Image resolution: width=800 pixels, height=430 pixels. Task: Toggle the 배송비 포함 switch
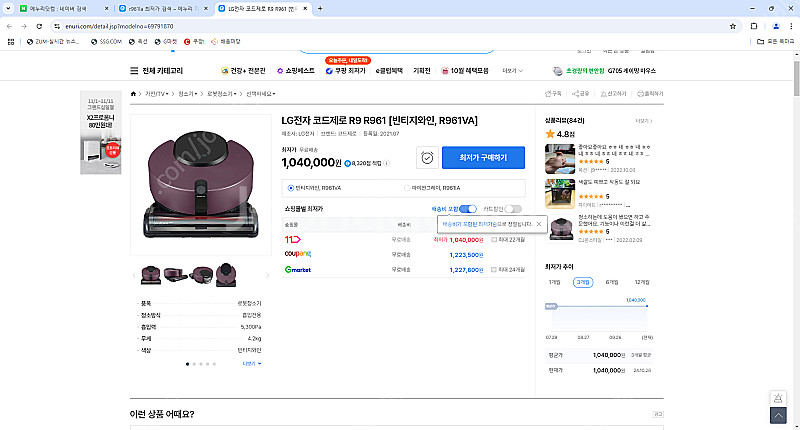pyautogui.click(x=467, y=209)
